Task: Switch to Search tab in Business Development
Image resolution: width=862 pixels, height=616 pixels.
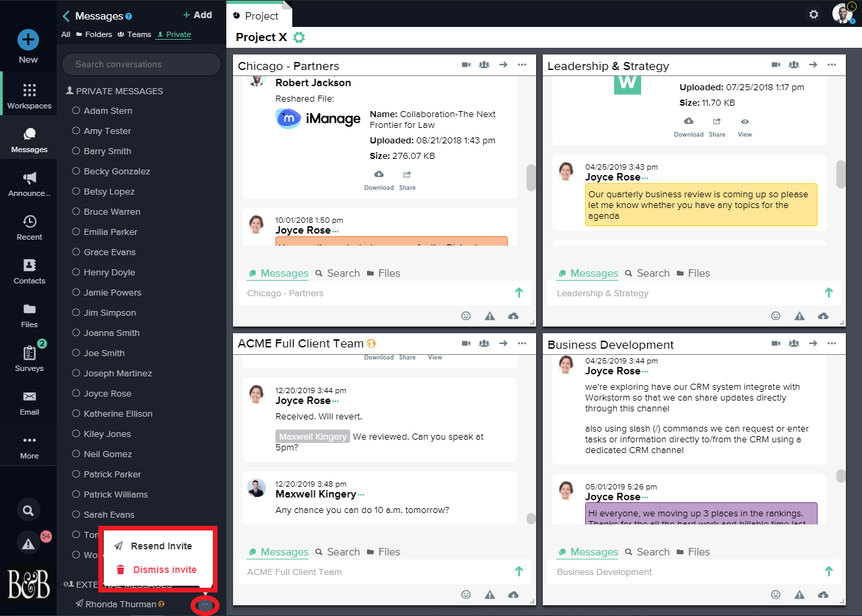Action: (x=646, y=552)
